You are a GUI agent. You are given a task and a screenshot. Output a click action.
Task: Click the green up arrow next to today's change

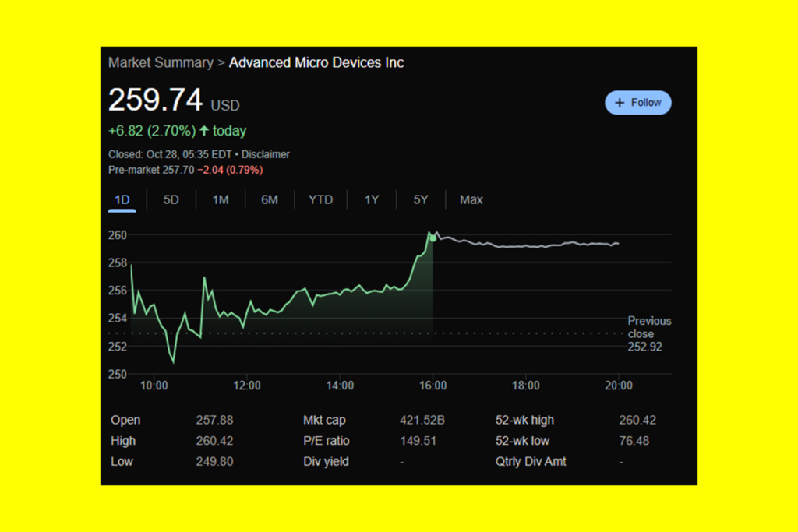[x=205, y=130]
